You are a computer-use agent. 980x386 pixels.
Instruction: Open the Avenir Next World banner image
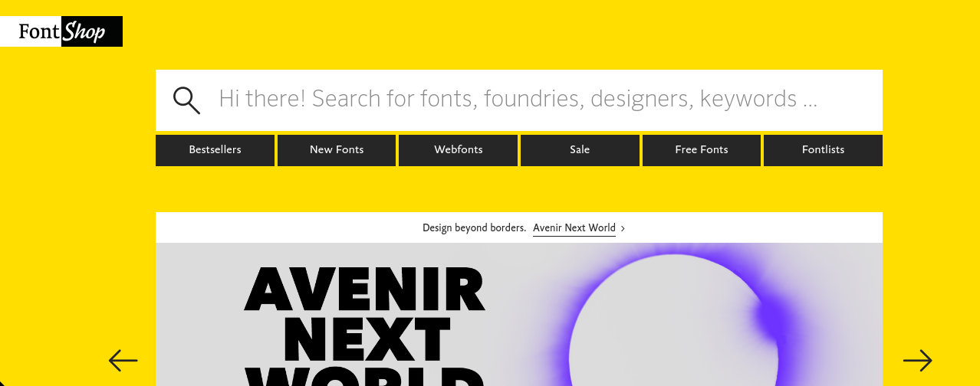tap(519, 315)
